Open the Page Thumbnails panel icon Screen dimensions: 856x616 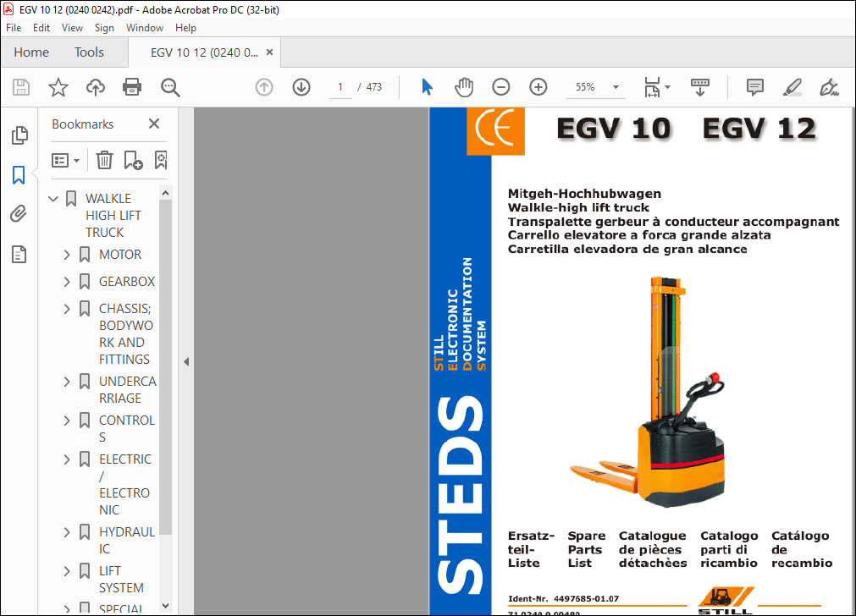pos(19,135)
